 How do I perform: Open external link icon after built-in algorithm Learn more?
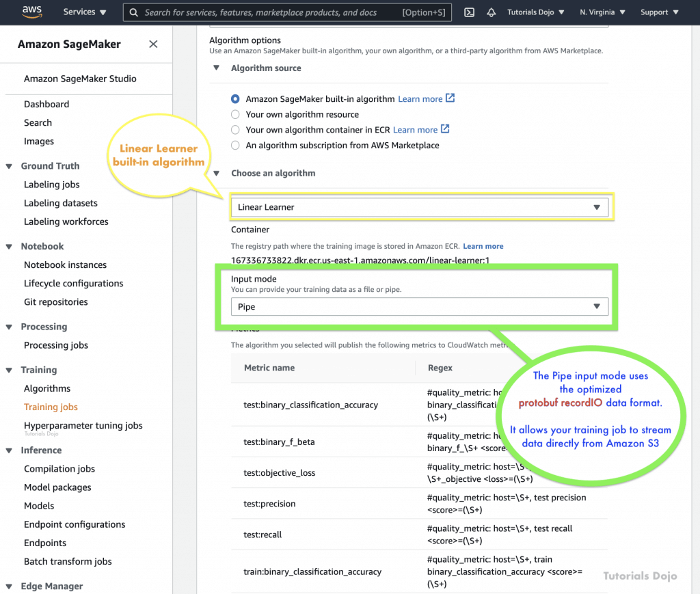coord(450,98)
